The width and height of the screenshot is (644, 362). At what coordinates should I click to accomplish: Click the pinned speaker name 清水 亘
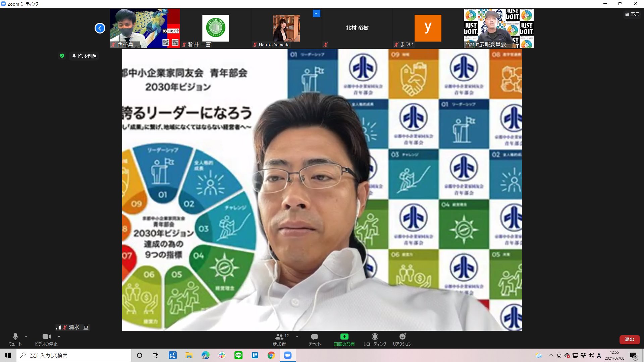78,327
